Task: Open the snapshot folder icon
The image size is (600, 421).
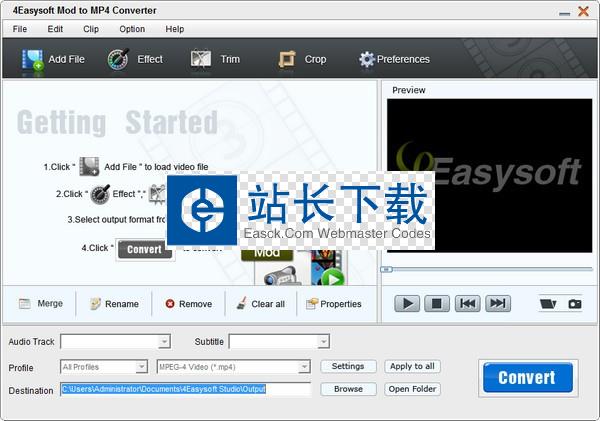Action: tap(547, 303)
